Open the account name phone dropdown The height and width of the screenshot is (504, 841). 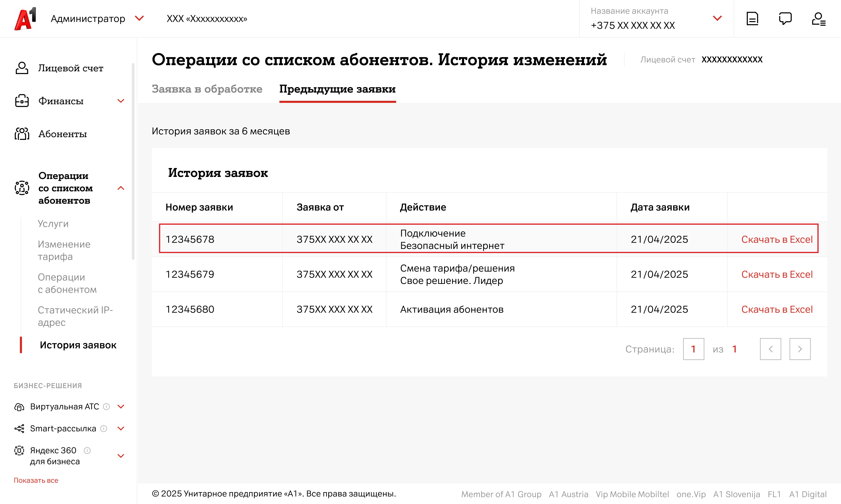[x=717, y=18]
